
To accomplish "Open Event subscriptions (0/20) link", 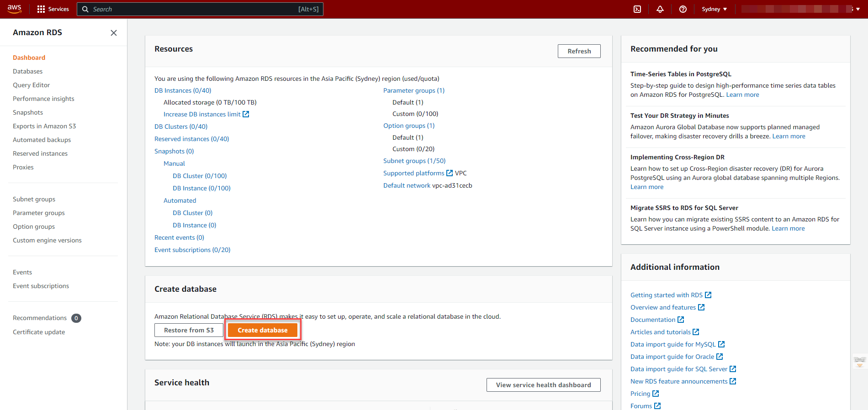I will [x=192, y=250].
